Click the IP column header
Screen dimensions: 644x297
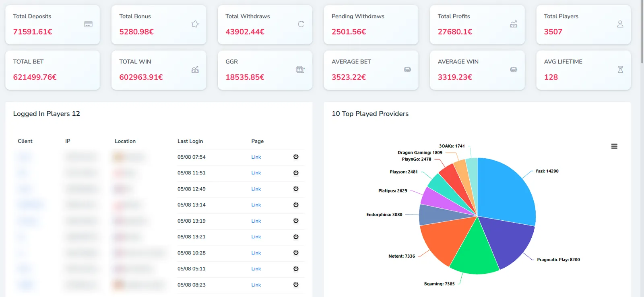(68, 141)
